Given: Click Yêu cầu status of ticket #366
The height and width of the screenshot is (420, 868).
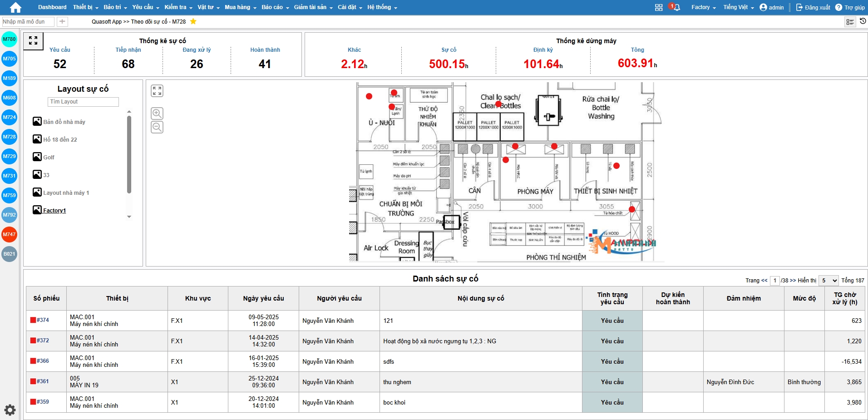Looking at the screenshot, I should (x=612, y=361).
